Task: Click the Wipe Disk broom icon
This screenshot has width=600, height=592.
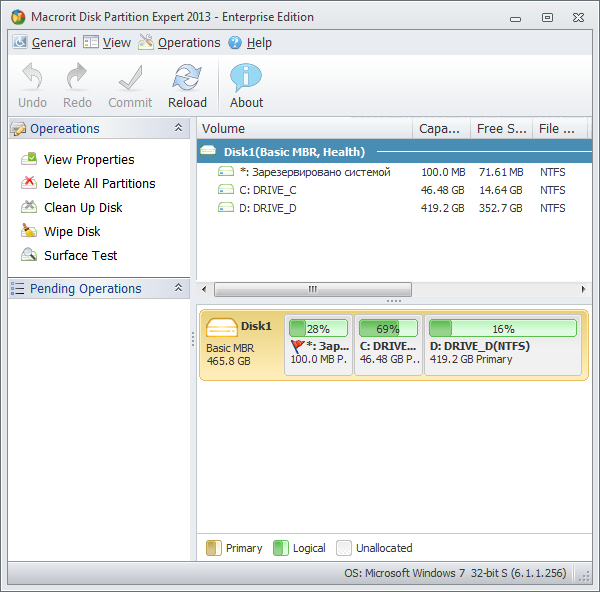Action: pyautogui.click(x=29, y=231)
